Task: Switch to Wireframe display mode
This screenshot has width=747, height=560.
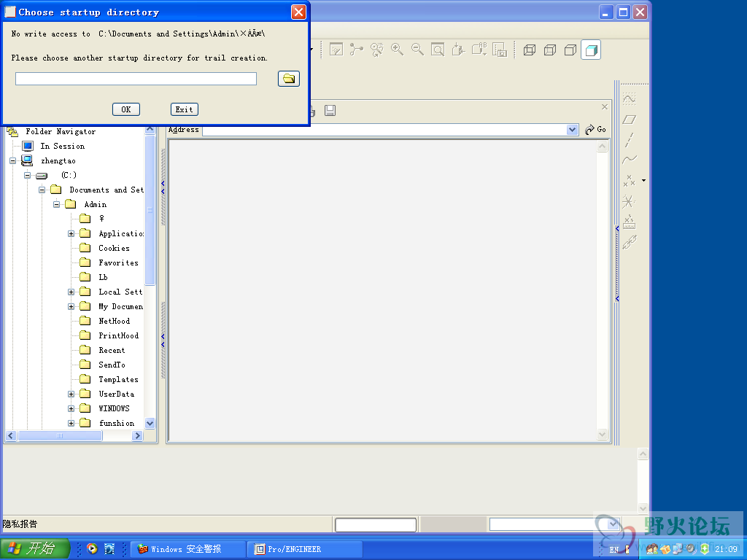Action: 530,50
